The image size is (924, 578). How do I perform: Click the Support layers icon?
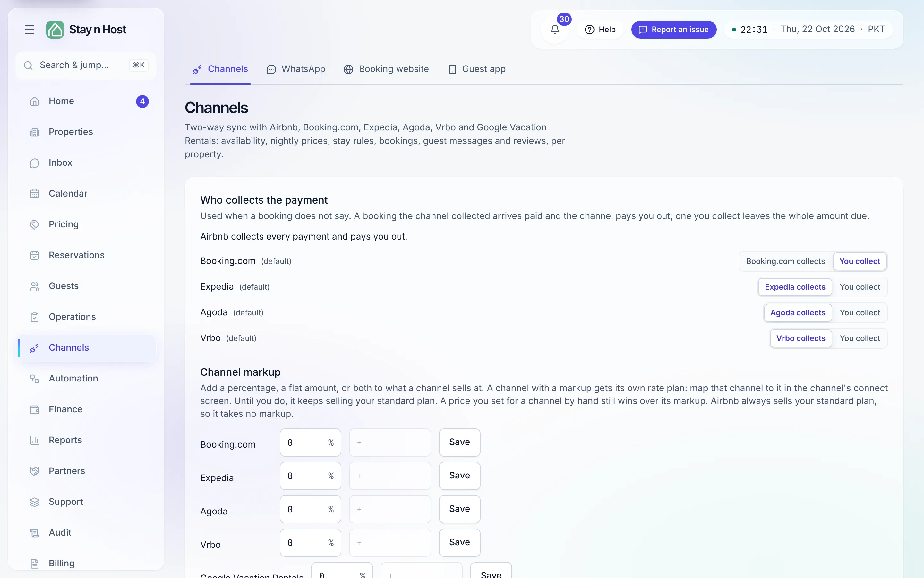click(35, 502)
